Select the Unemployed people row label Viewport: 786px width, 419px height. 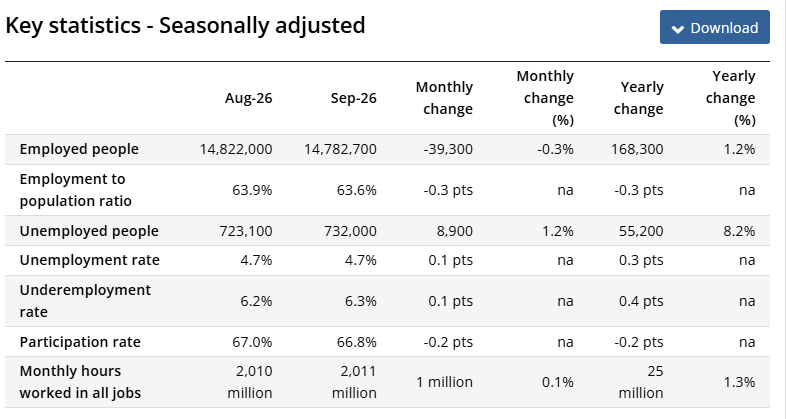(x=89, y=231)
